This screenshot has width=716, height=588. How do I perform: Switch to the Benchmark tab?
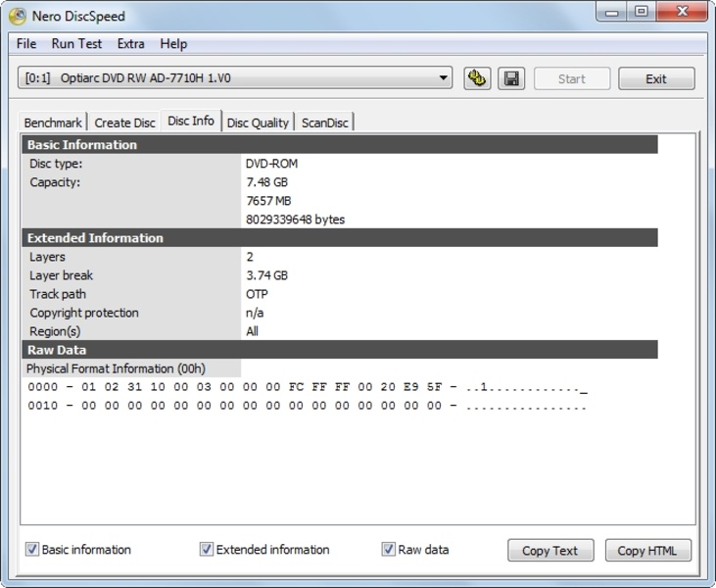[x=53, y=122]
